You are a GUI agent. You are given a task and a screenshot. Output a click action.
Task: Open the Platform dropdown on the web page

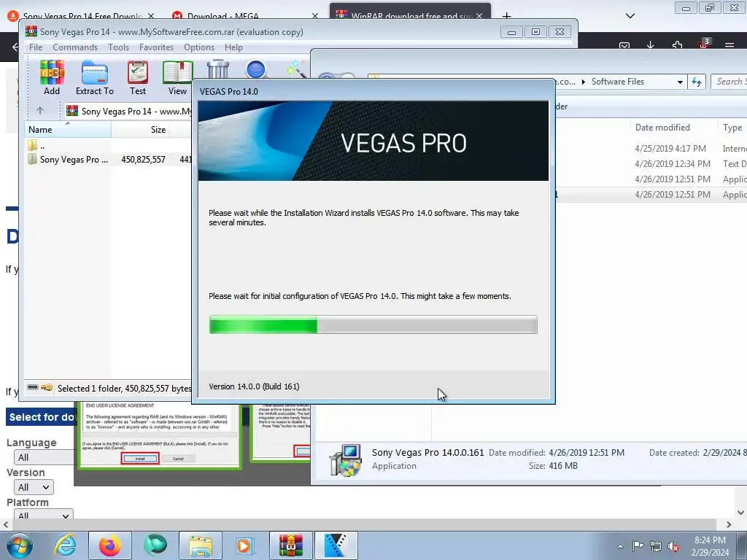43,515
